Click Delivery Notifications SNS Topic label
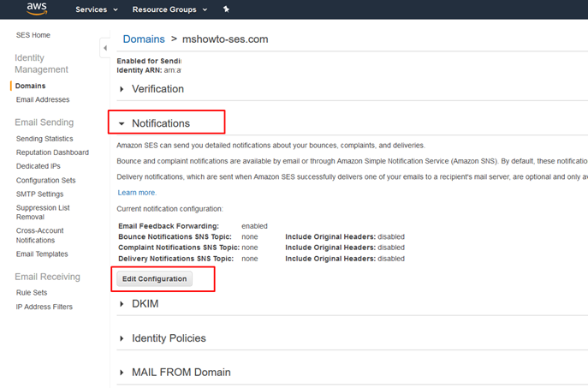The width and height of the screenshot is (588, 388). click(175, 259)
